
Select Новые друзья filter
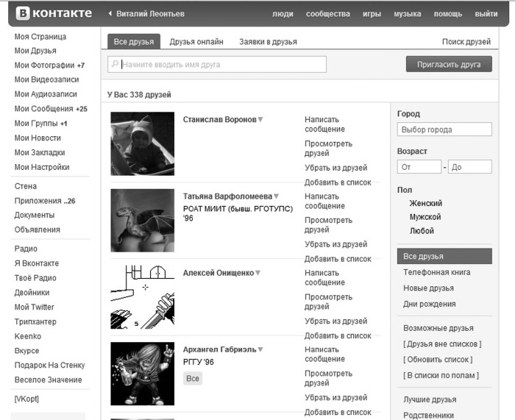coord(428,288)
